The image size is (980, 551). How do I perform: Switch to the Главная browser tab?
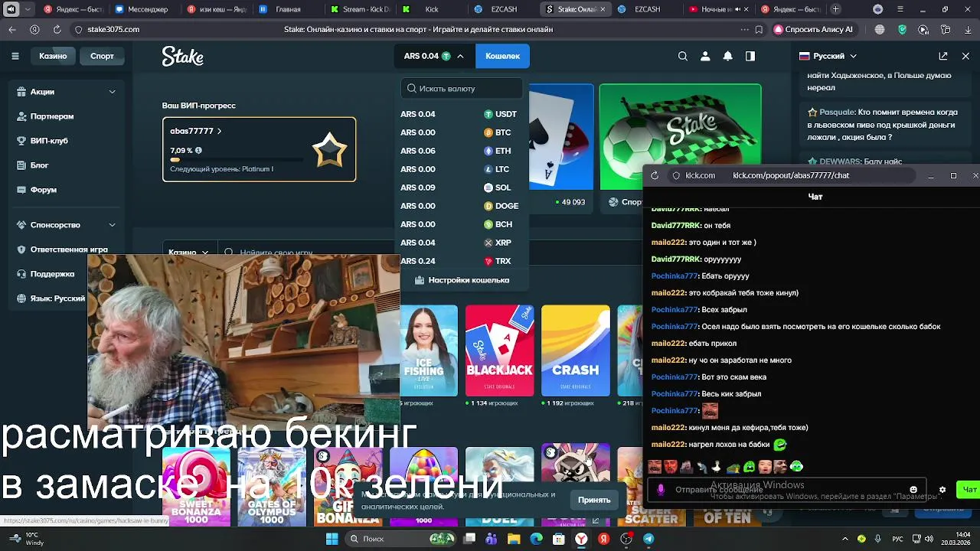[286, 9]
